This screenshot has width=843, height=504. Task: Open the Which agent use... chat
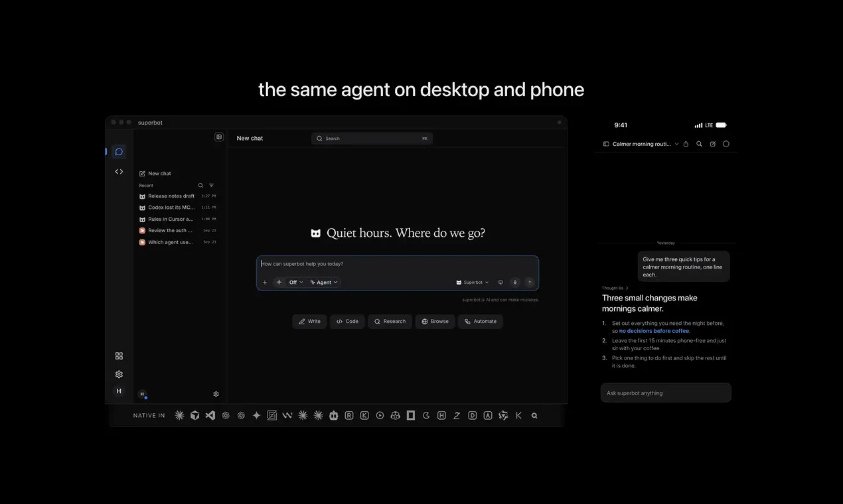point(177,243)
